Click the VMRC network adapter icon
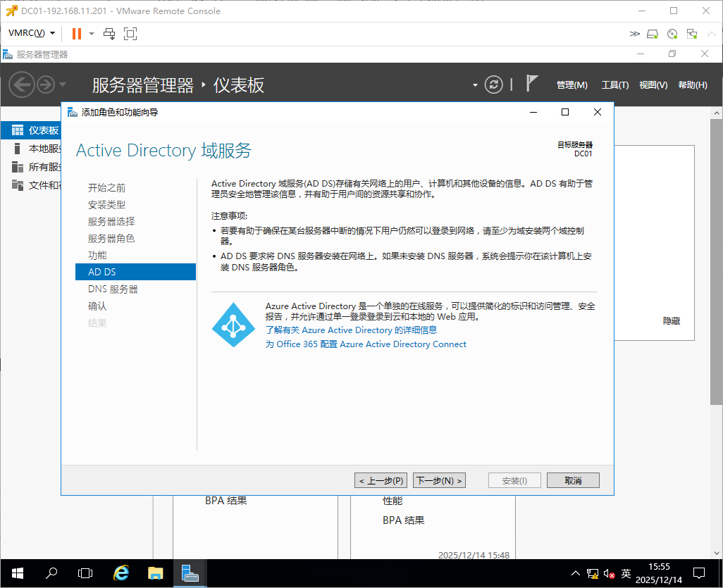This screenshot has height=588, width=723. (x=692, y=34)
